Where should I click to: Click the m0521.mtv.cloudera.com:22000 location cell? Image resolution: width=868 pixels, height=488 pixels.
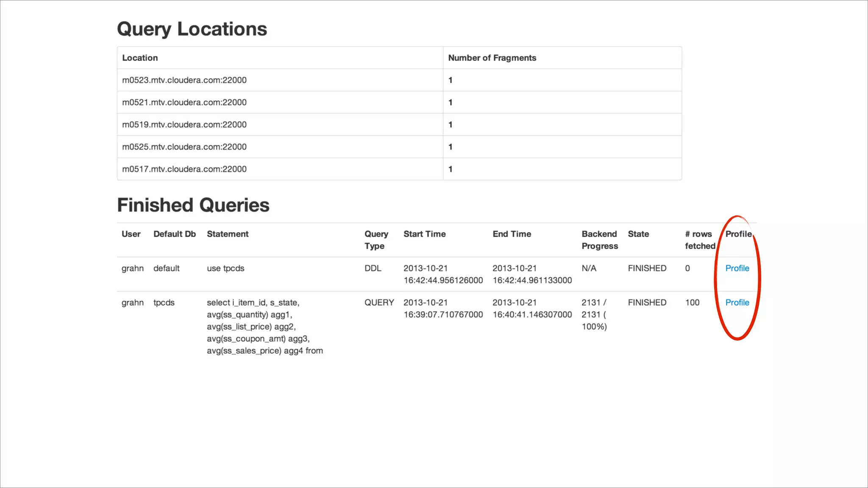pos(184,102)
